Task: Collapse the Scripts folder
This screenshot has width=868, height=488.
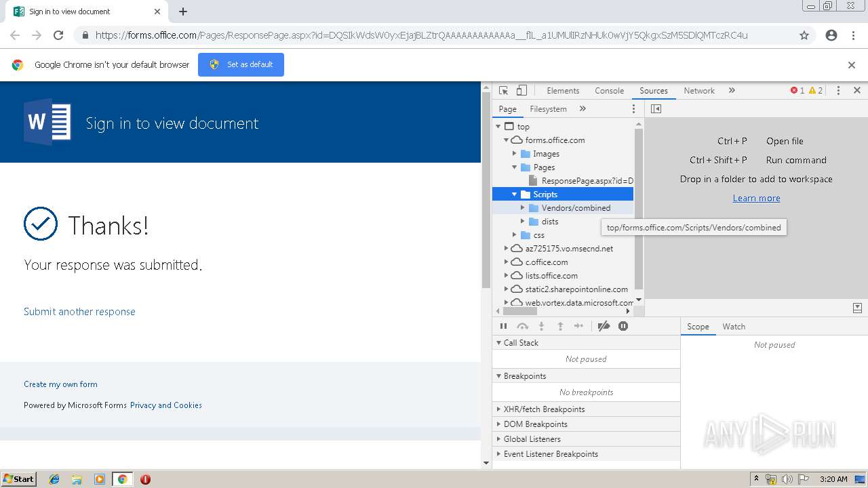Action: tap(515, 194)
